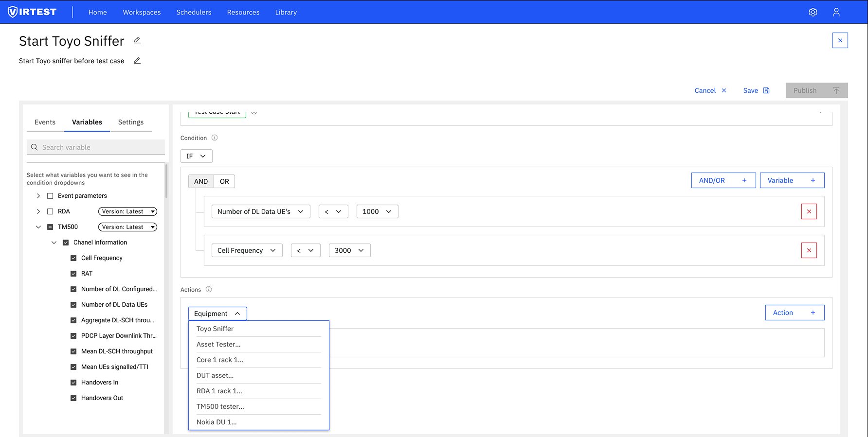Expand the RDA tree node
This screenshot has width=868, height=437.
coord(38,211)
